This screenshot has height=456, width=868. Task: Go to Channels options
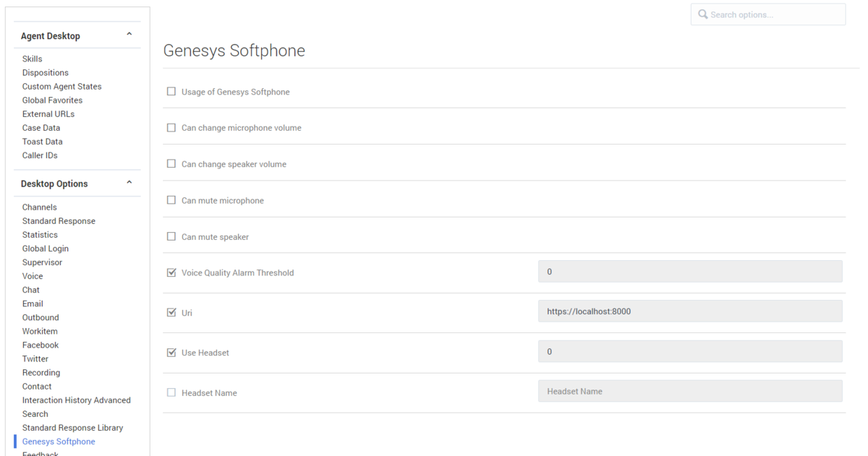39,207
